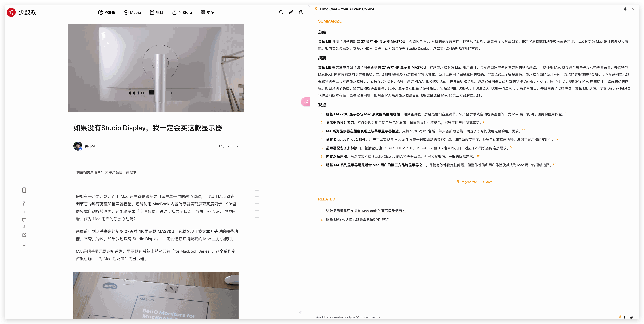Select the PRIME menu item
The height and width of the screenshot is (324, 644).
(106, 12)
